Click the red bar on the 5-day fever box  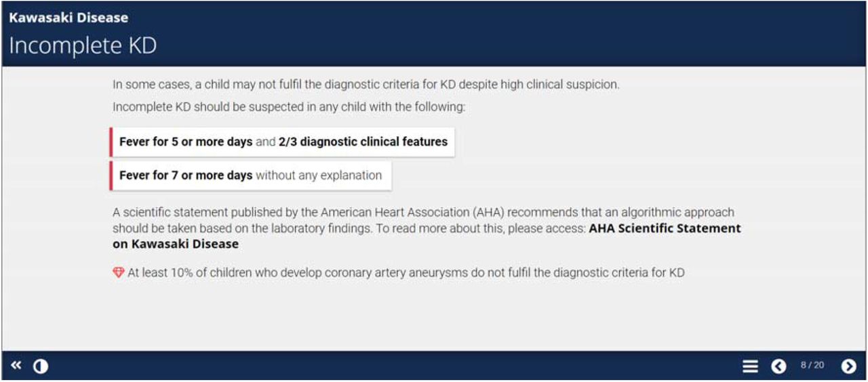coord(111,142)
